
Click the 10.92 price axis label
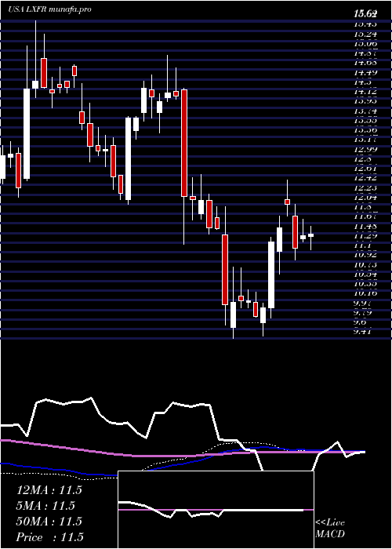366,255
